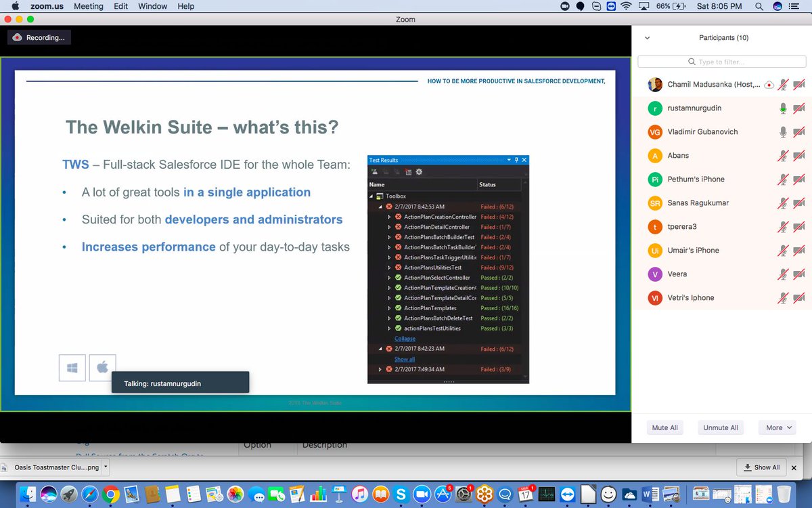The image size is (812, 508).
Task: Click the Unmute All button
Action: click(x=721, y=427)
